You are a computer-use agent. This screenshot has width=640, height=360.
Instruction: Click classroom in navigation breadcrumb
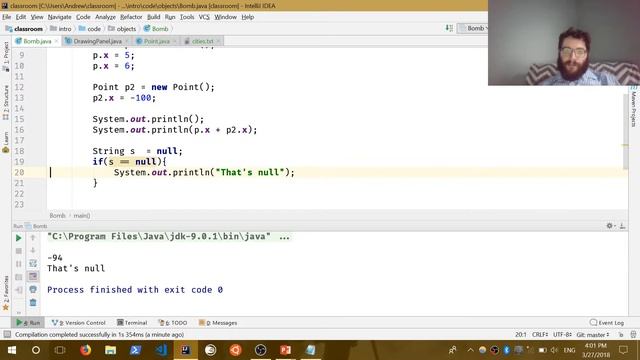click(24, 29)
